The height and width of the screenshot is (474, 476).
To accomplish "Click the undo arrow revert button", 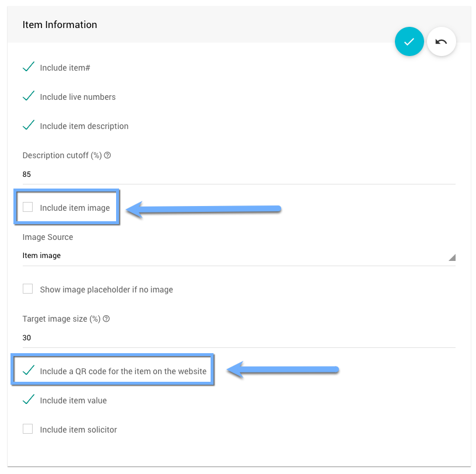I will pyautogui.click(x=442, y=41).
